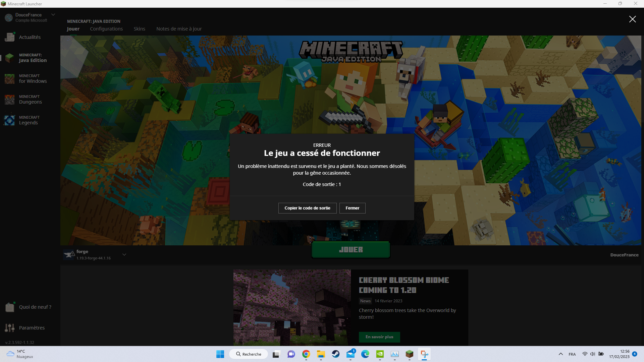Expand the DouceFrance account menu chevron
Viewport: 644px width, 362px height.
53,15
